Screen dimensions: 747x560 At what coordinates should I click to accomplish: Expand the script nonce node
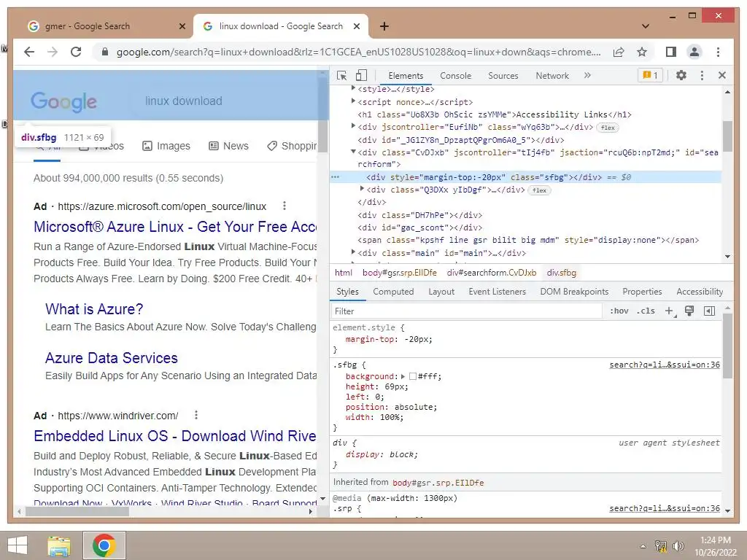pyautogui.click(x=353, y=101)
